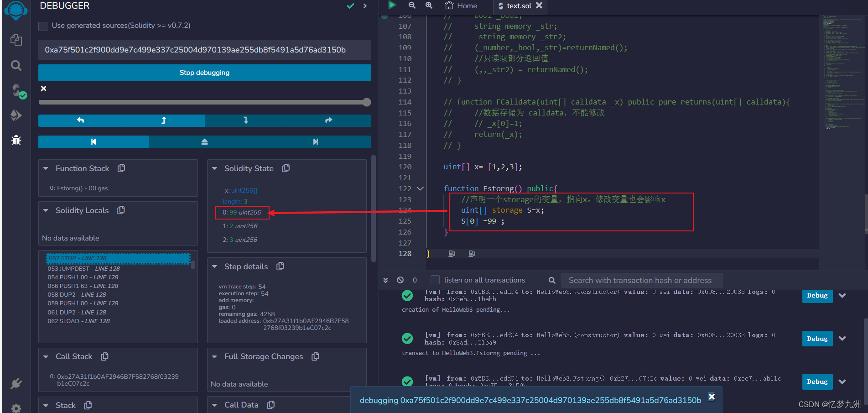Copy the Function Stack contents
The height and width of the screenshot is (413, 868).
point(121,168)
